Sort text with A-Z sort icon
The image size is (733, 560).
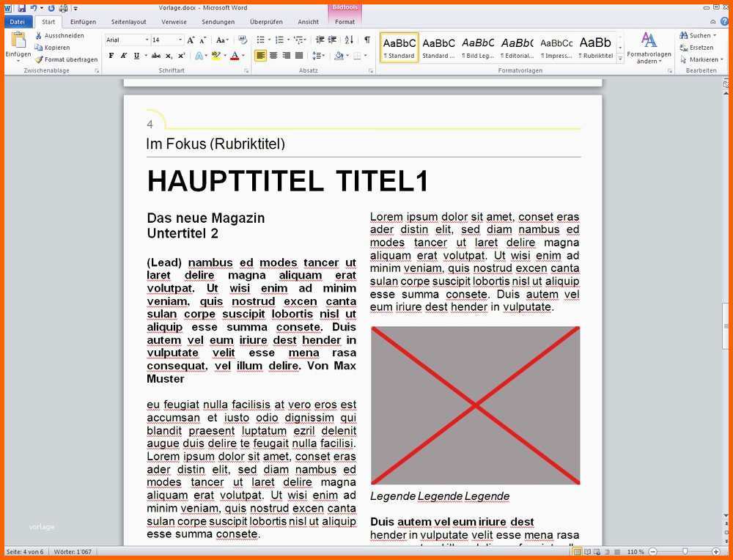click(x=349, y=40)
